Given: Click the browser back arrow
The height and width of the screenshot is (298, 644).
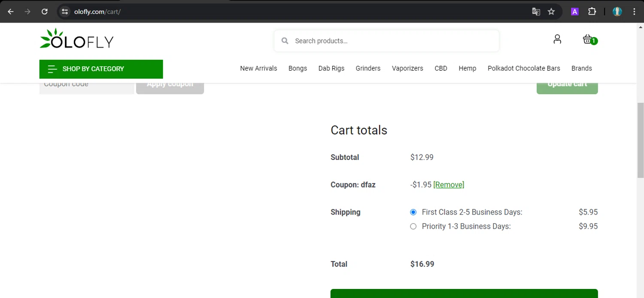Looking at the screenshot, I should (x=11, y=12).
